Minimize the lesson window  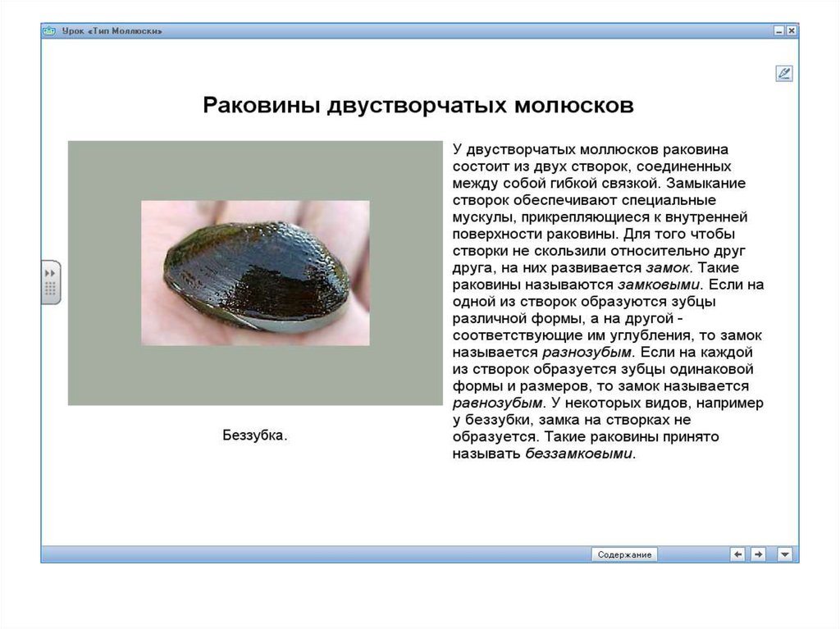click(x=778, y=30)
